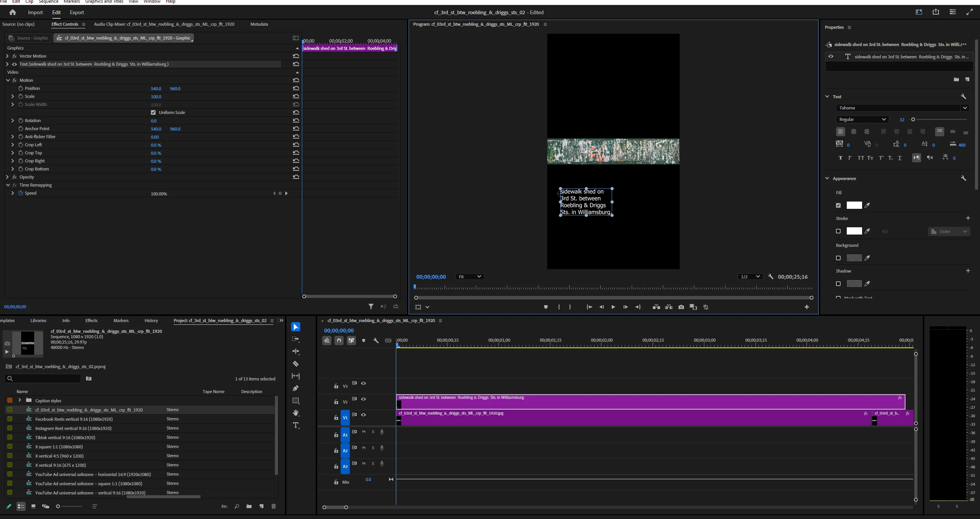Toggle Snap in Timeline magnet icon
Screen dimensions: 980x519
point(339,340)
